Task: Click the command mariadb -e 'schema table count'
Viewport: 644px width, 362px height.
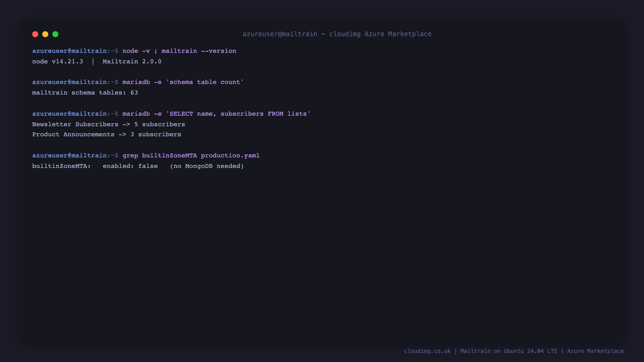Action: click(x=183, y=82)
